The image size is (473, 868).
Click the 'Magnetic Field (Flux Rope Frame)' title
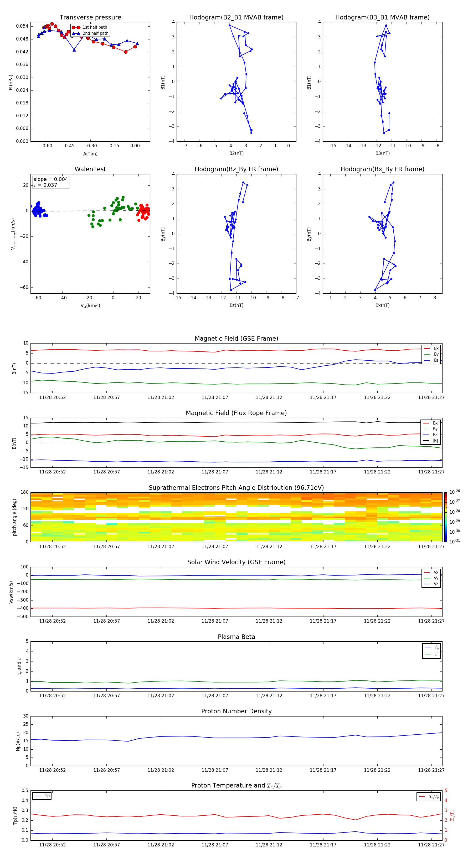(236, 413)
